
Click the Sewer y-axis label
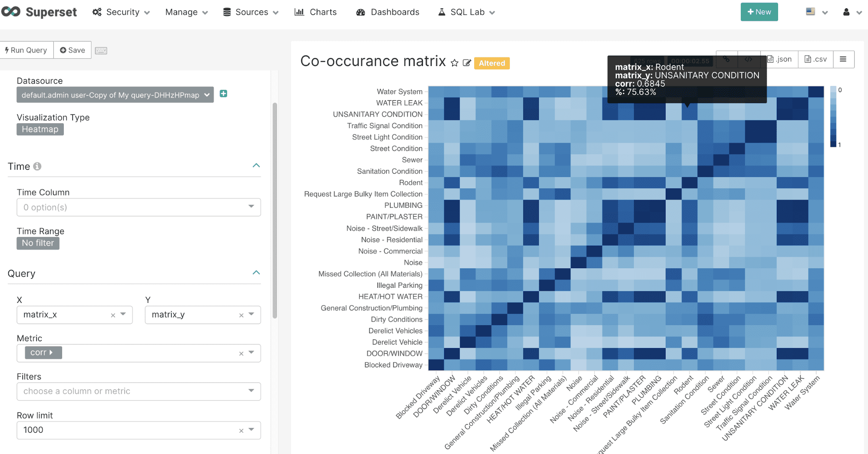[x=412, y=160]
